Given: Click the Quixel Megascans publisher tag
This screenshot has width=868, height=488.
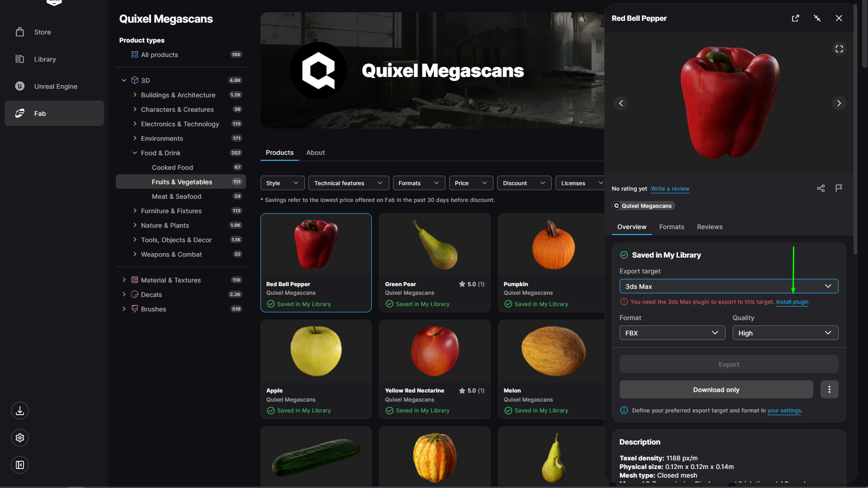Looking at the screenshot, I should coord(643,206).
